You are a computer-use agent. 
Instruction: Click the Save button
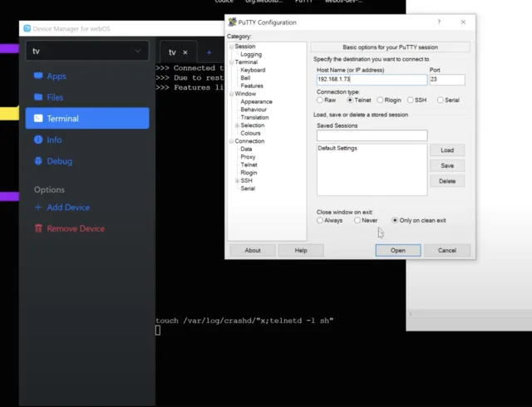click(x=447, y=166)
